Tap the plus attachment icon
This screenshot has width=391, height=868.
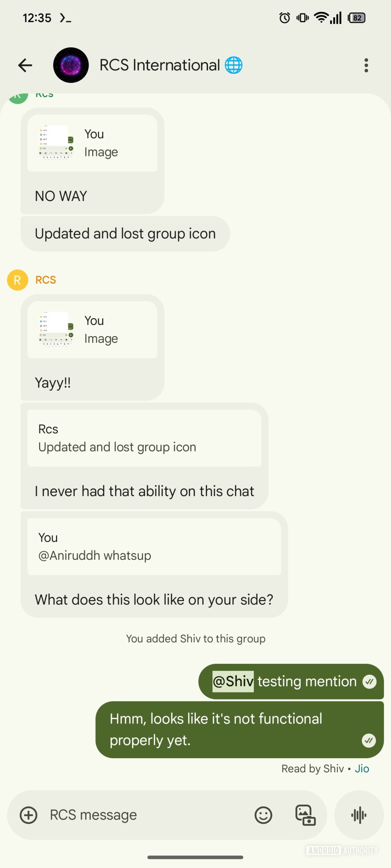29,815
